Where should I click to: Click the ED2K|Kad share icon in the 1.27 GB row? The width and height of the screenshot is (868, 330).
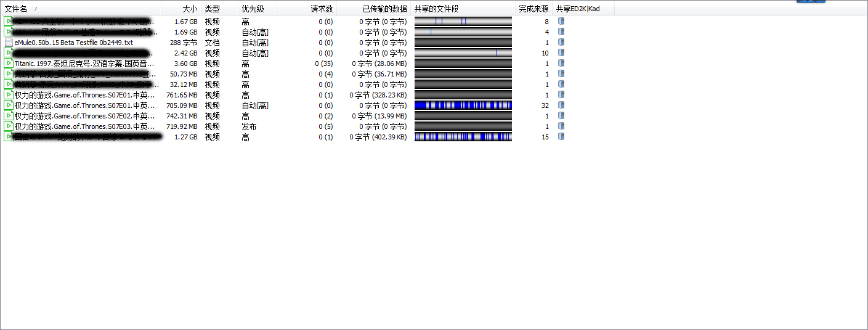[561, 137]
